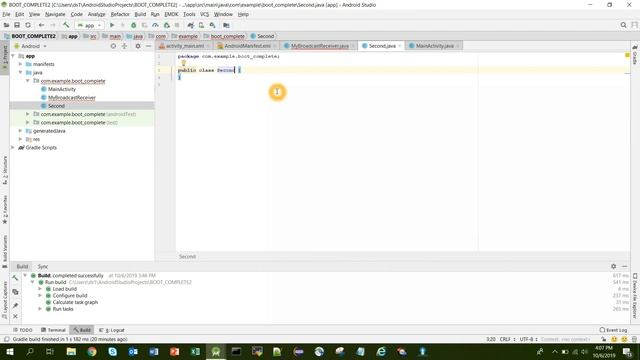
Task: Click the CRLF line separator in status bar
Action: [507, 339]
